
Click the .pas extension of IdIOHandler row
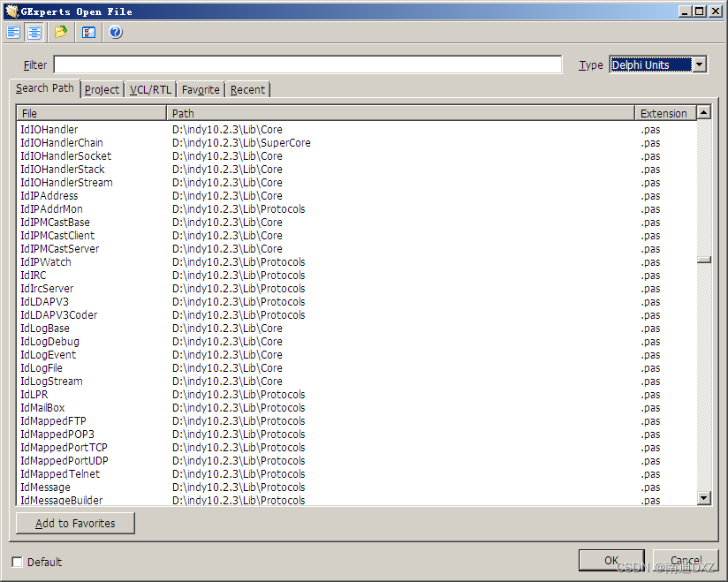coord(650,130)
